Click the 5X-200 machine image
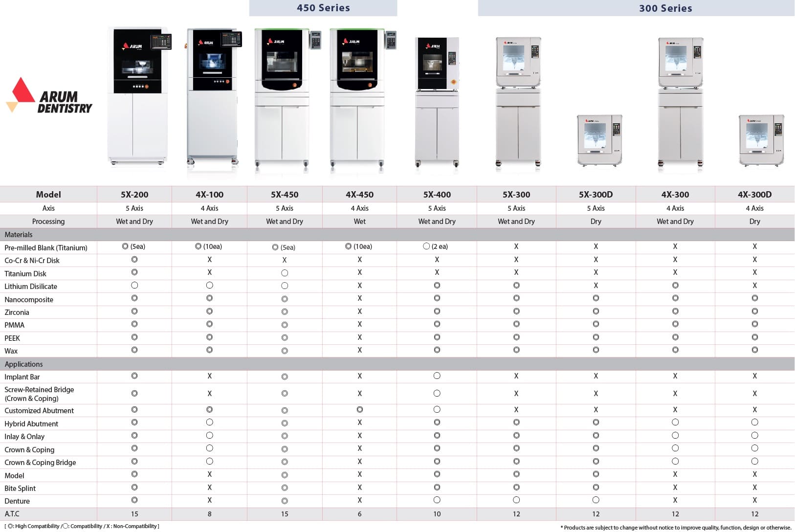795x532 pixels. coord(137,95)
